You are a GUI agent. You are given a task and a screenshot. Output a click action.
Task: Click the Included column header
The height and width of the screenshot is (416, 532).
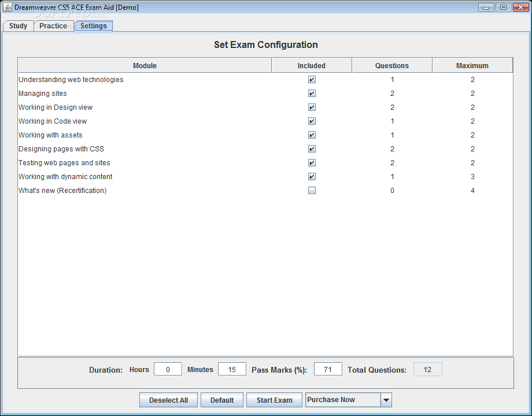coord(312,65)
